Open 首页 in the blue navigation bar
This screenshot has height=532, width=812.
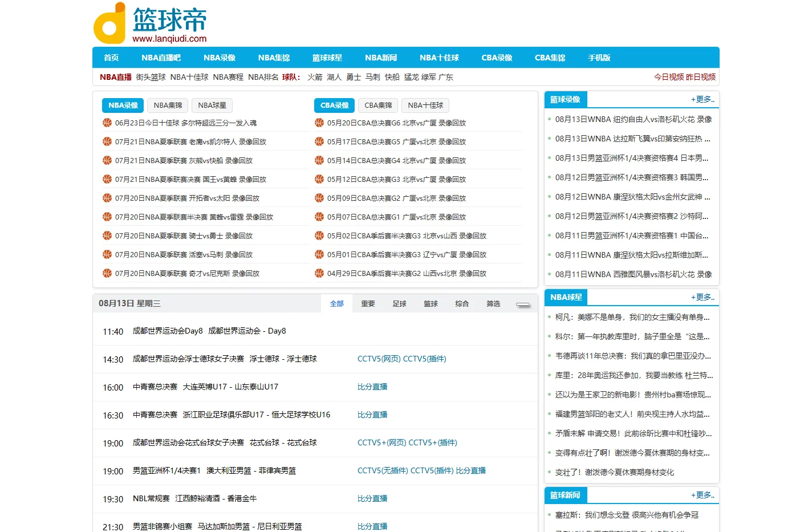point(111,58)
